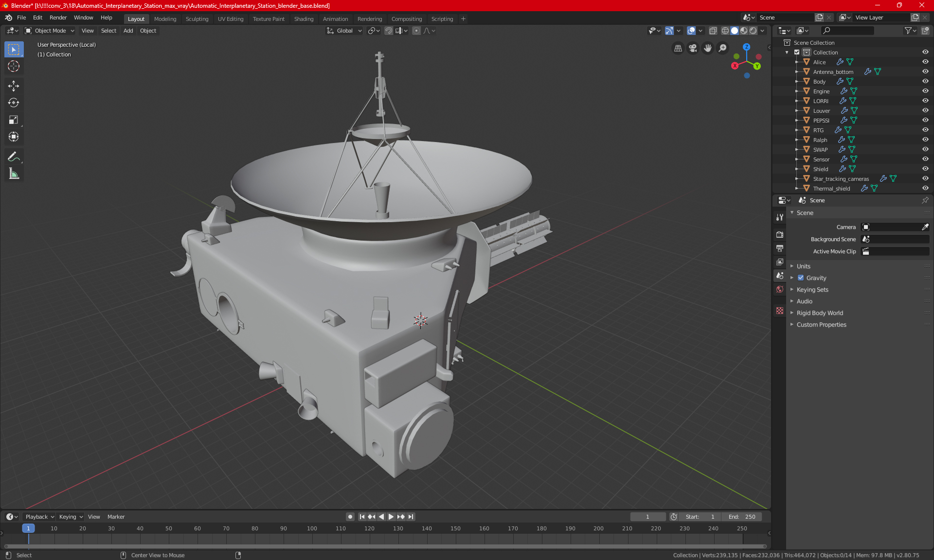The height and width of the screenshot is (560, 934).
Task: Click the camera view icon in viewport
Action: (693, 48)
